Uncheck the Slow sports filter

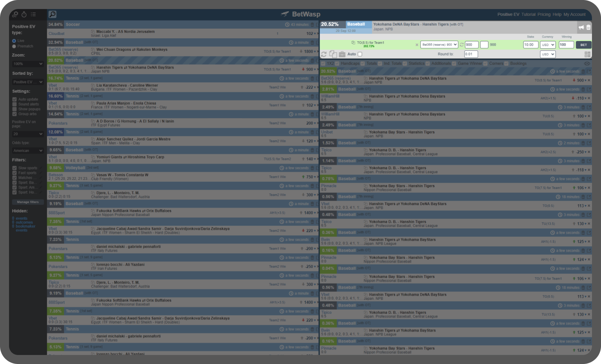coord(15,168)
